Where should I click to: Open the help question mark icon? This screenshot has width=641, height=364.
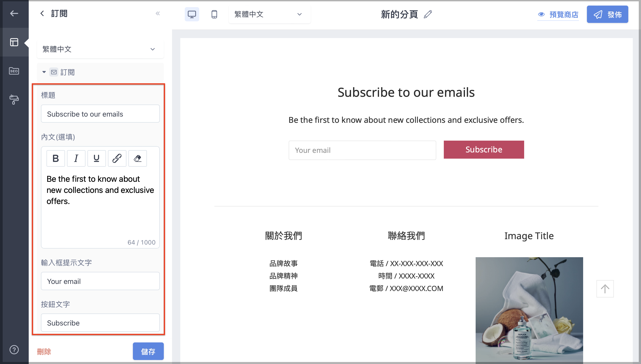pyautogui.click(x=14, y=350)
